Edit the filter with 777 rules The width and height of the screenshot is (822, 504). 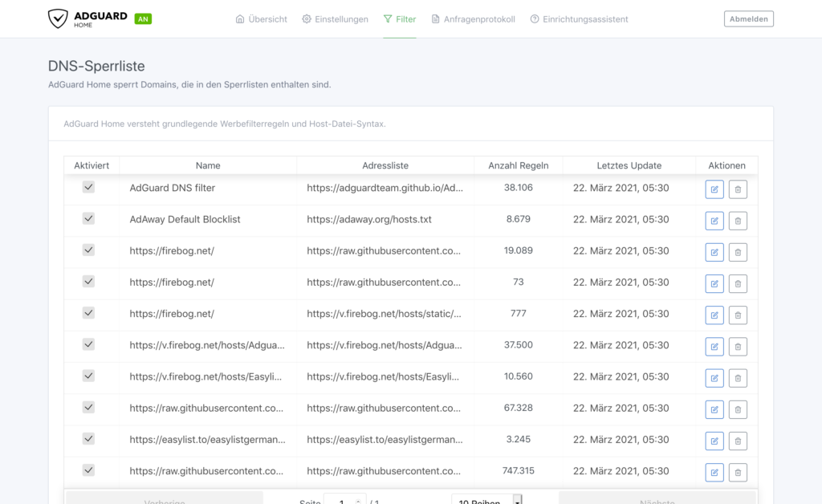[x=714, y=315]
